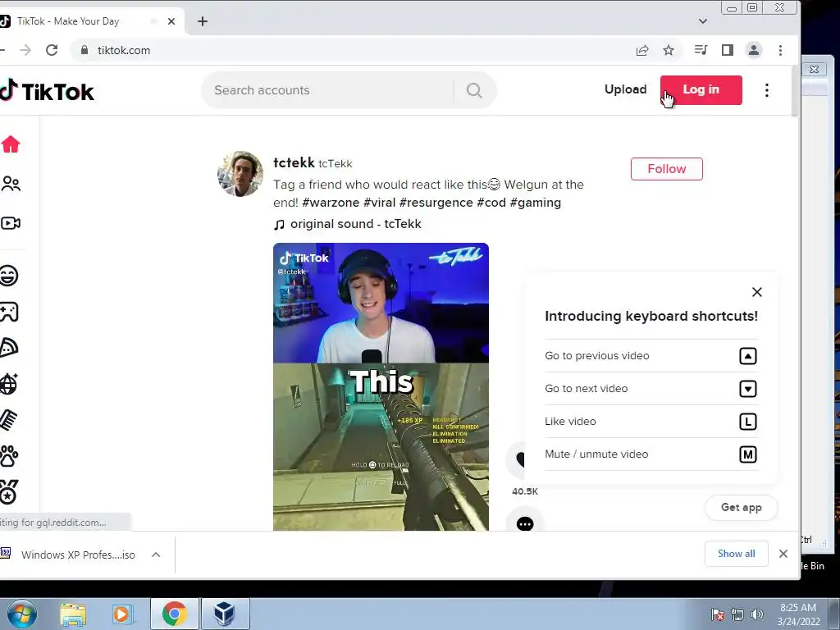The image size is (840, 630).
Task: Click the search magnifier icon
Action: pos(474,90)
